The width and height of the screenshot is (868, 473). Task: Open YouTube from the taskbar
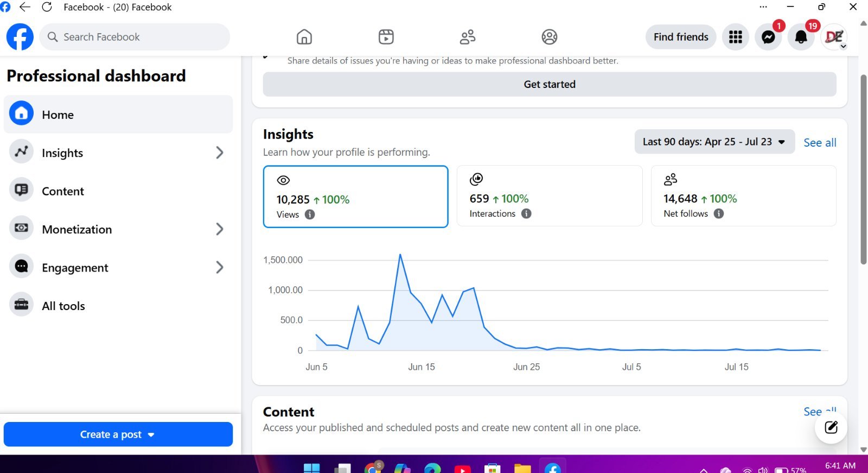tap(462, 469)
